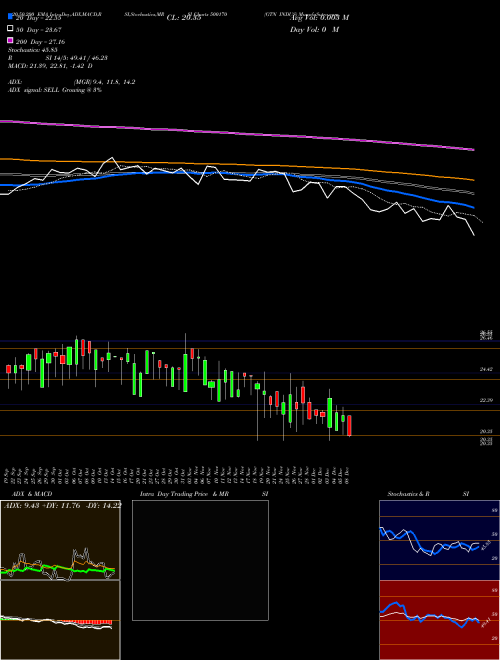Click the 'Day Vol: 0 M' text

[x=314, y=29]
